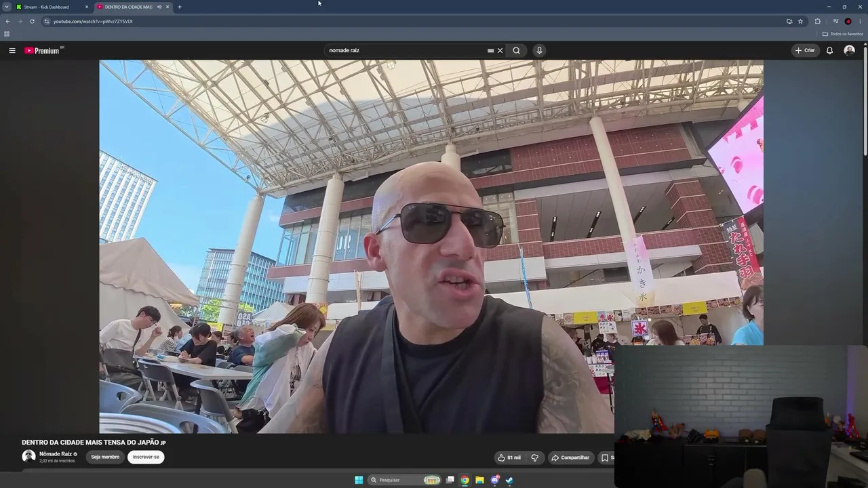Image resolution: width=868 pixels, height=488 pixels.
Task: Like the video with 81 mil
Action: pos(509,457)
